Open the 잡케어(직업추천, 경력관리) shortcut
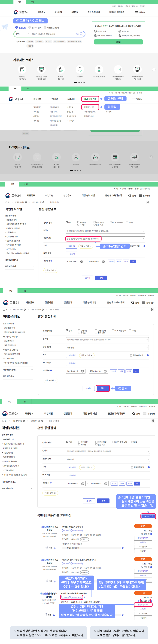 (129, 35)
